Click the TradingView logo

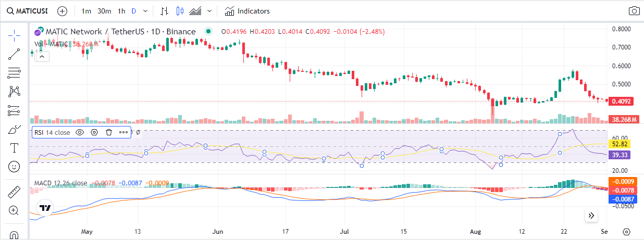tap(46, 208)
